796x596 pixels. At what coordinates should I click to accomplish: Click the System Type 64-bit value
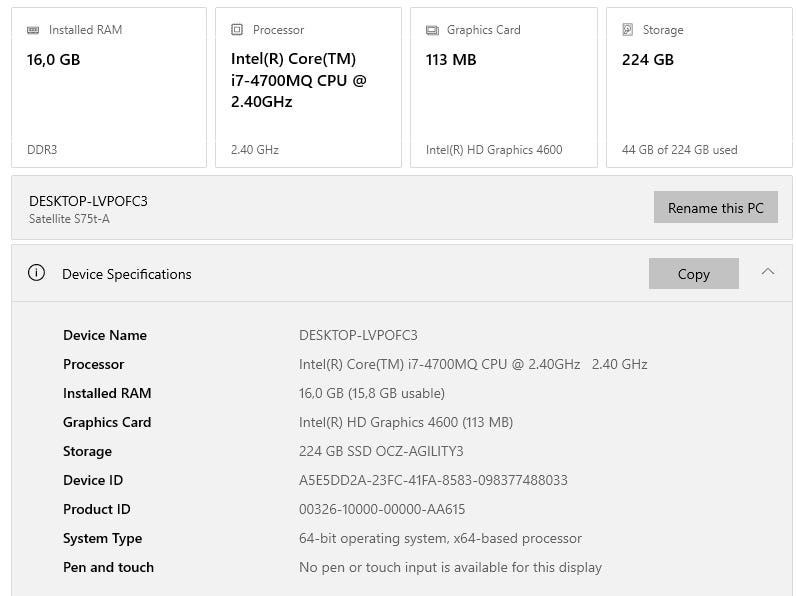[440, 538]
